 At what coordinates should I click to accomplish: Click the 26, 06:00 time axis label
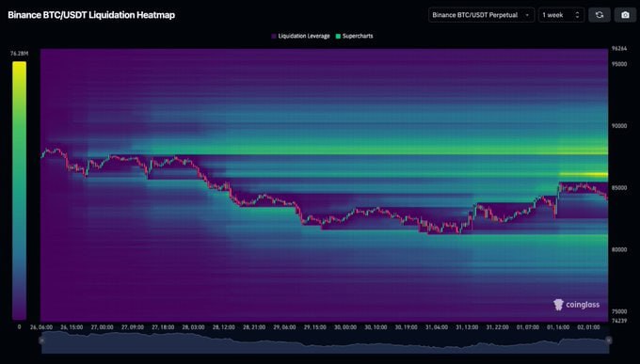pos(41,327)
